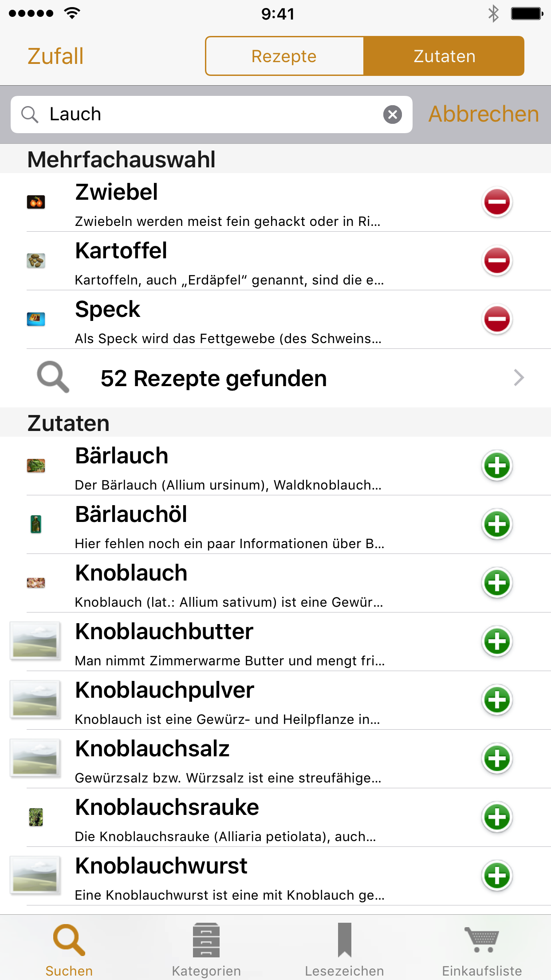Open the Einkaufsliste shopping cart tab
Viewport: 551px width, 980px height.
click(482, 950)
